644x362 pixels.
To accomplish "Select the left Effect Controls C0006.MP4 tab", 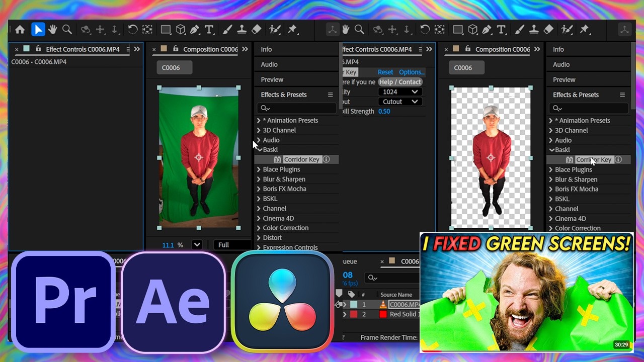I will [x=83, y=49].
